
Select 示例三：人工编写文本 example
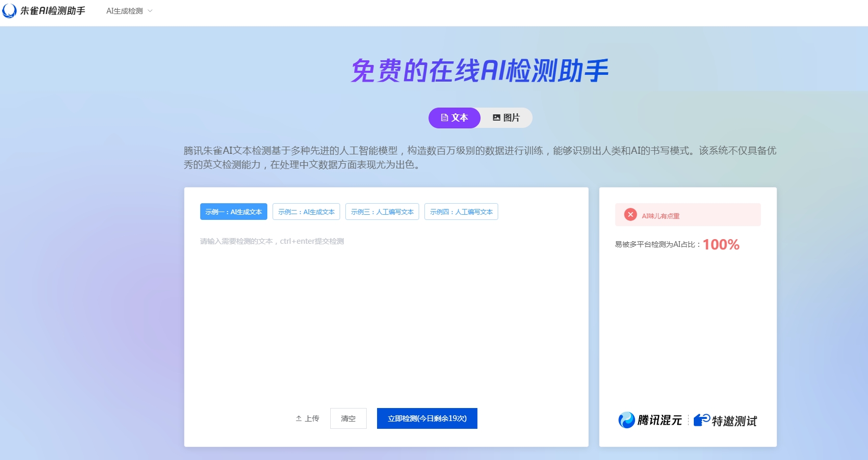382,212
